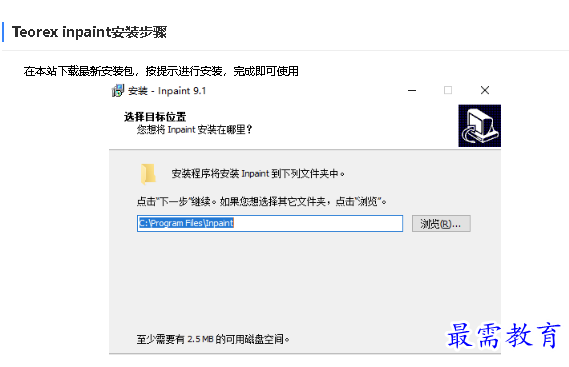Click the Browse (浏览) button
Viewport: 569px width, 367px height.
click(441, 224)
